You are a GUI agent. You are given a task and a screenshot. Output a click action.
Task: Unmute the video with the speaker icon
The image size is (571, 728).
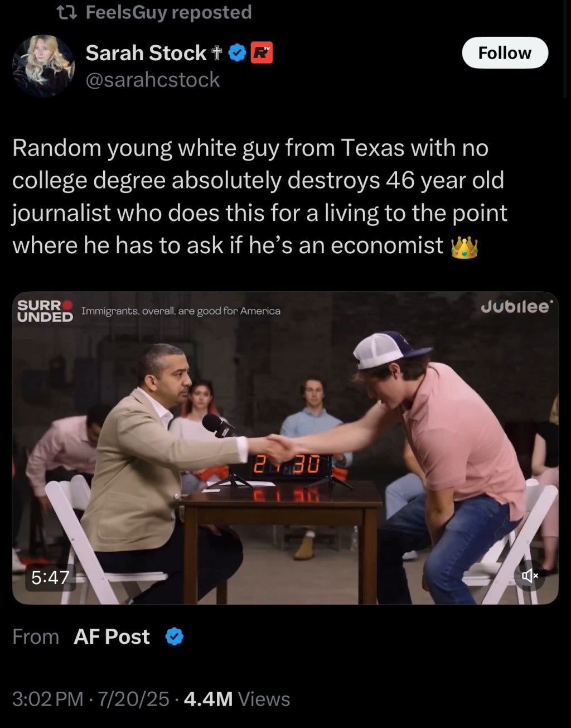click(x=529, y=575)
